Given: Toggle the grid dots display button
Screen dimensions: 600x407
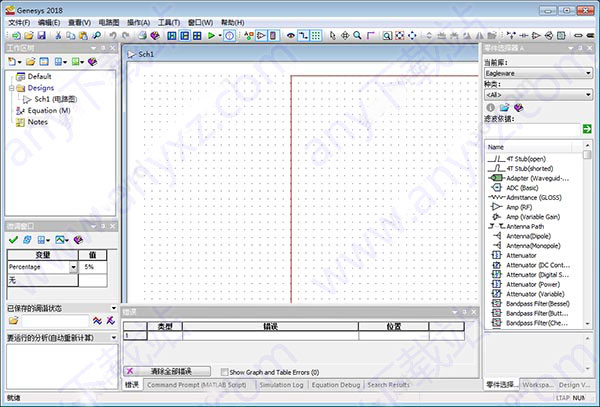Looking at the screenshot, I should (316, 36).
